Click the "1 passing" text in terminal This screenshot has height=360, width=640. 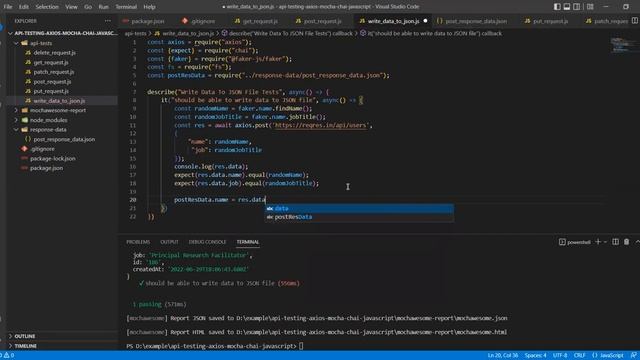147,304
